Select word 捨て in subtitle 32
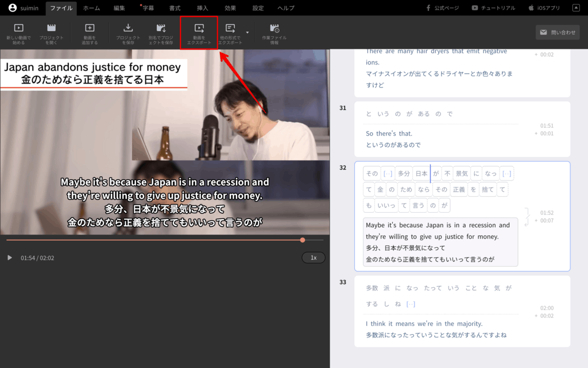This screenshot has height=368, width=588. 488,189
